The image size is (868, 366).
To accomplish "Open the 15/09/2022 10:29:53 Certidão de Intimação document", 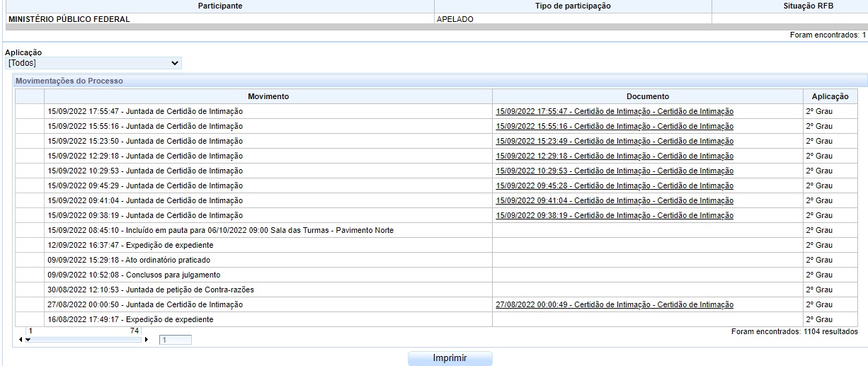I will pyautogui.click(x=615, y=171).
